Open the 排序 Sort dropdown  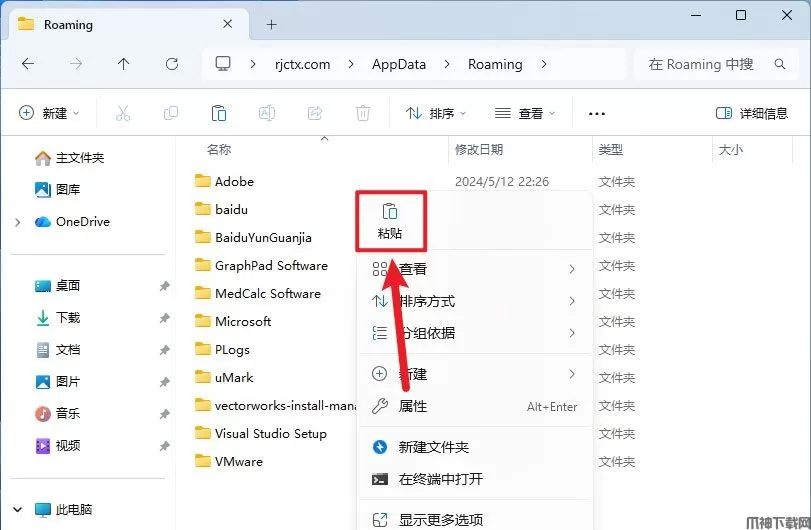[x=435, y=113]
